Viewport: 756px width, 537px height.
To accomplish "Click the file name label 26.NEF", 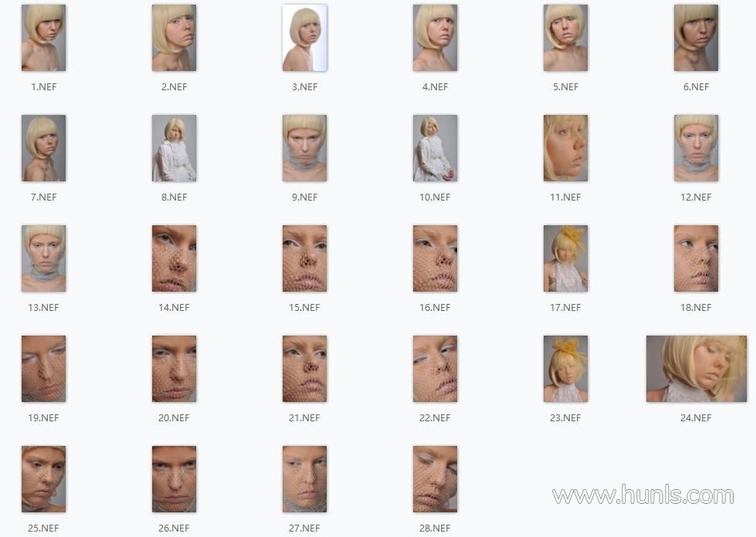I will (174, 528).
